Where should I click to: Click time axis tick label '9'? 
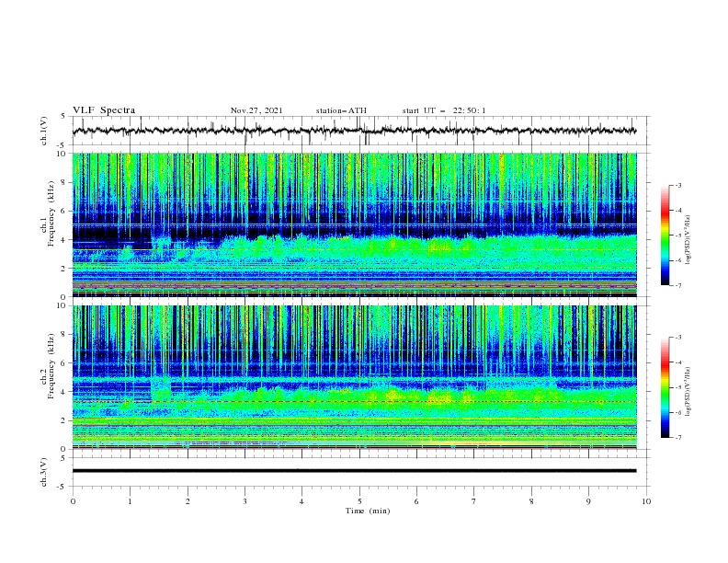click(x=588, y=501)
